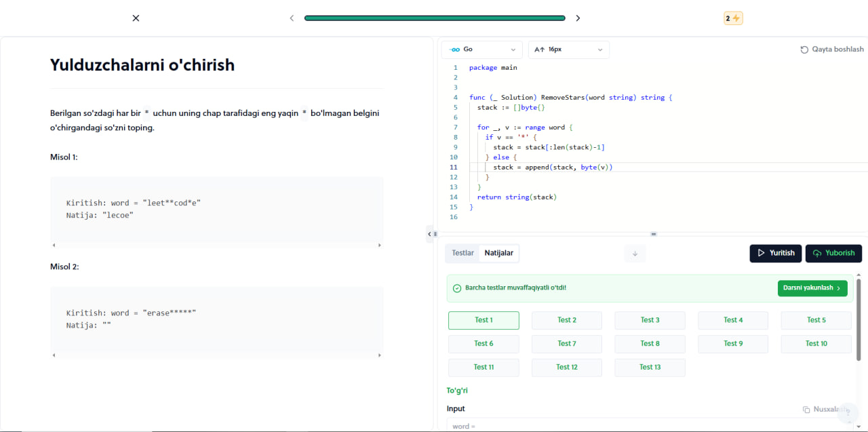The image size is (868, 432).
Task: Click the success check icon in green banner
Action: click(457, 288)
